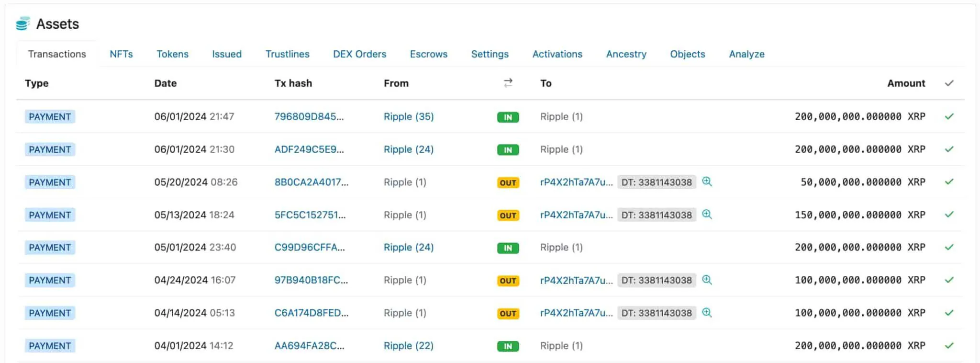
Task: Switch to the Objects tab
Action: [687, 54]
